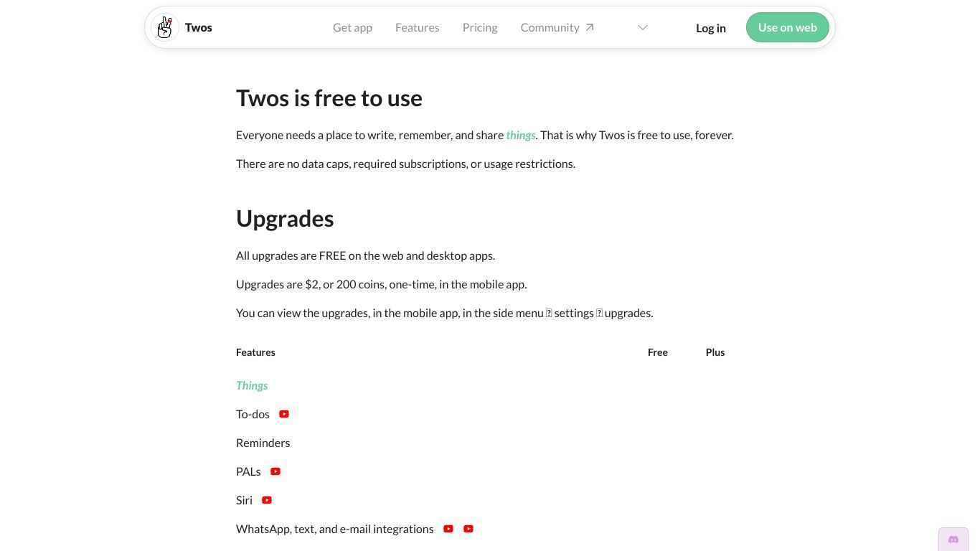The image size is (980, 551).
Task: Open the Siri YouTube video icon
Action: (267, 500)
